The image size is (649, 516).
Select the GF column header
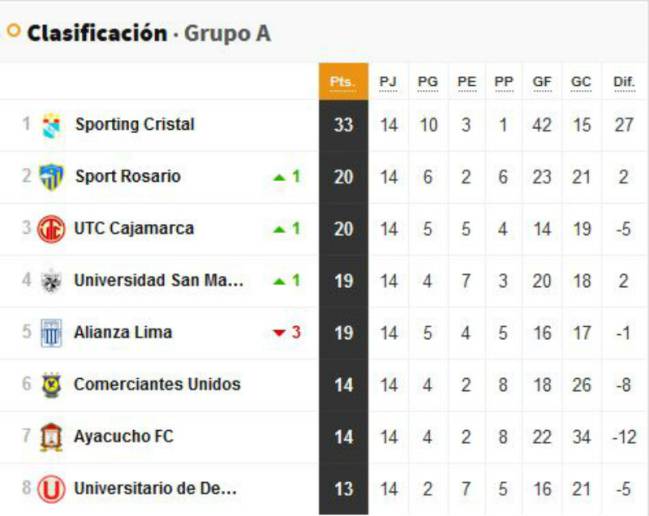pos(542,82)
